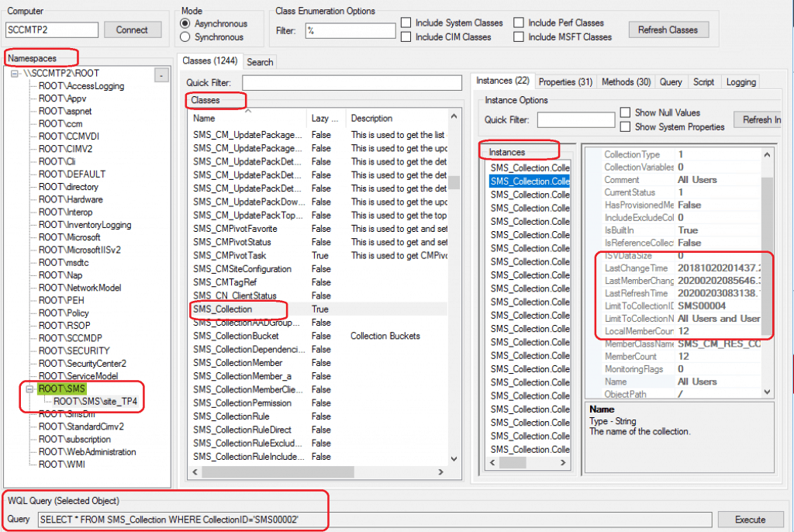
Task: Select ROOT\SecurityCenter2 namespace
Action: click(x=82, y=363)
